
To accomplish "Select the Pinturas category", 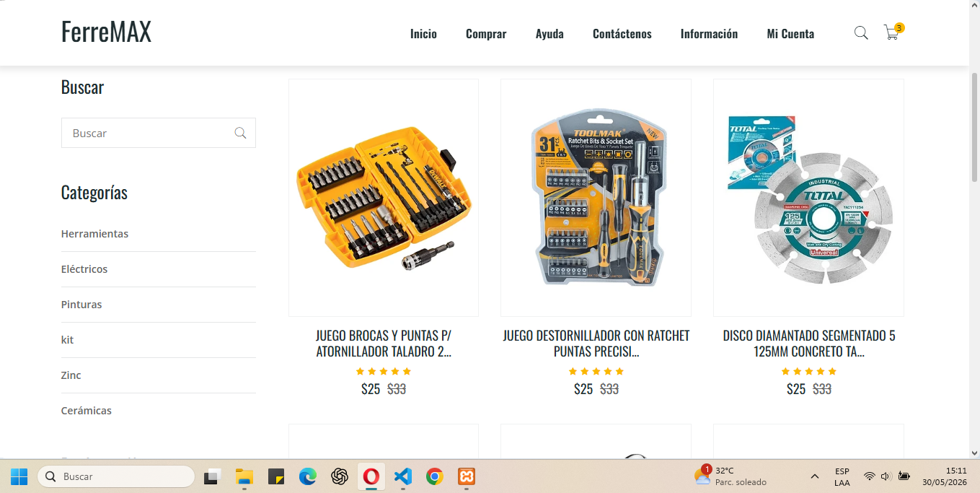I will pos(81,305).
